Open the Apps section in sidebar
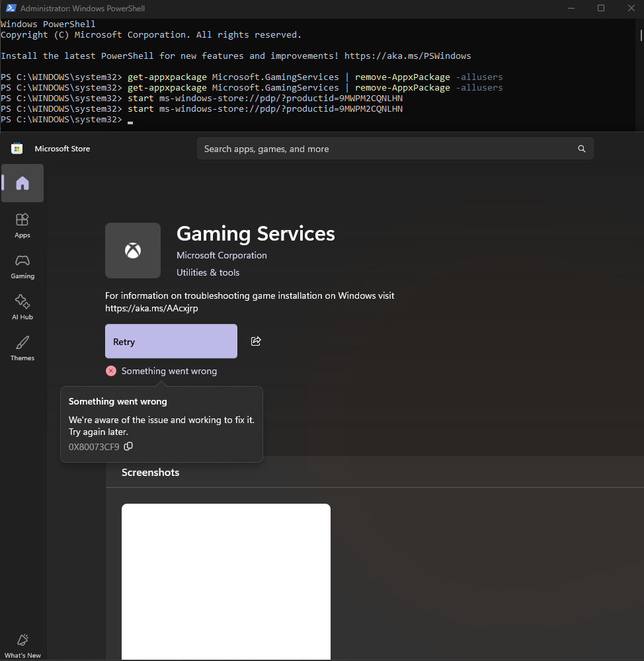Image resolution: width=644 pixels, height=661 pixels. tap(22, 225)
